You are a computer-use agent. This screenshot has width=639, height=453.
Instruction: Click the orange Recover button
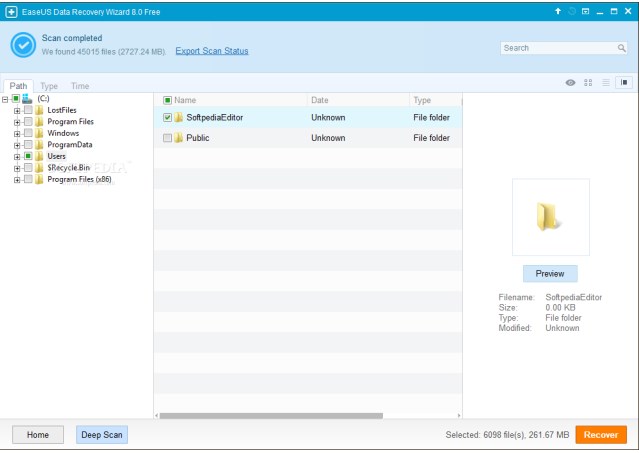(601, 435)
